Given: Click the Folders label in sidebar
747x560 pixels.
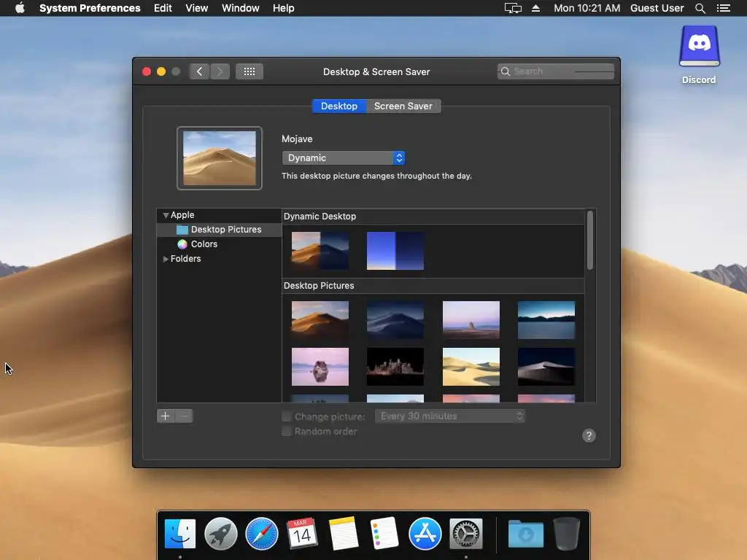Looking at the screenshot, I should coord(185,259).
